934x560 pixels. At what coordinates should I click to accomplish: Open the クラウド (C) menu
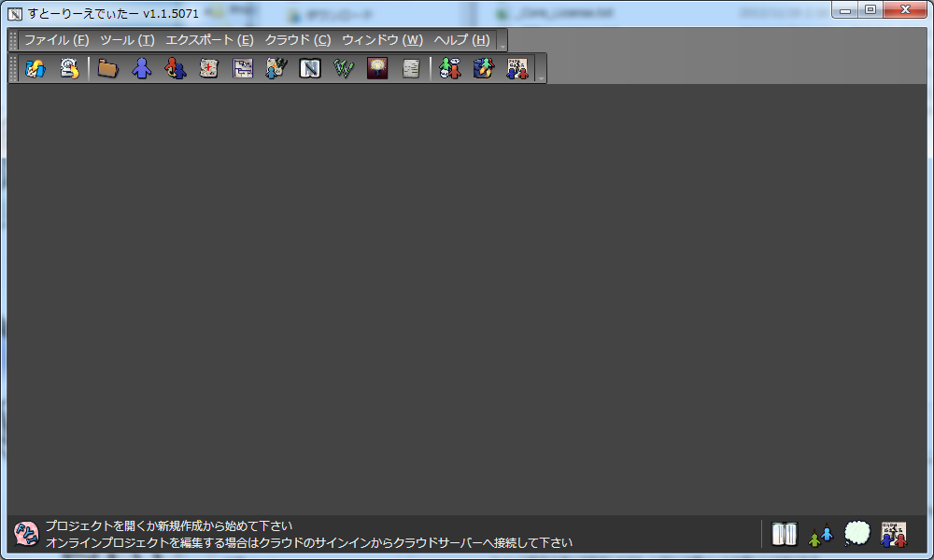pyautogui.click(x=297, y=40)
